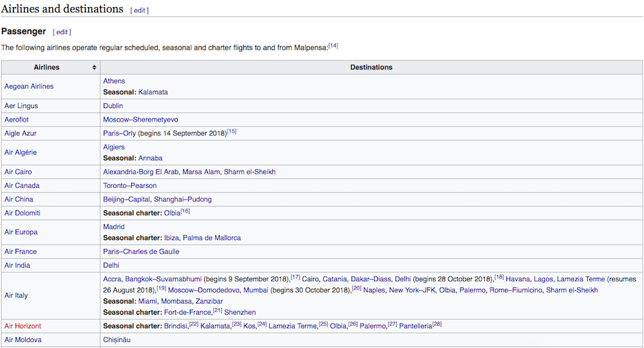644x348 pixels.
Task: Open the Aegean Airlines link
Action: pos(29,86)
